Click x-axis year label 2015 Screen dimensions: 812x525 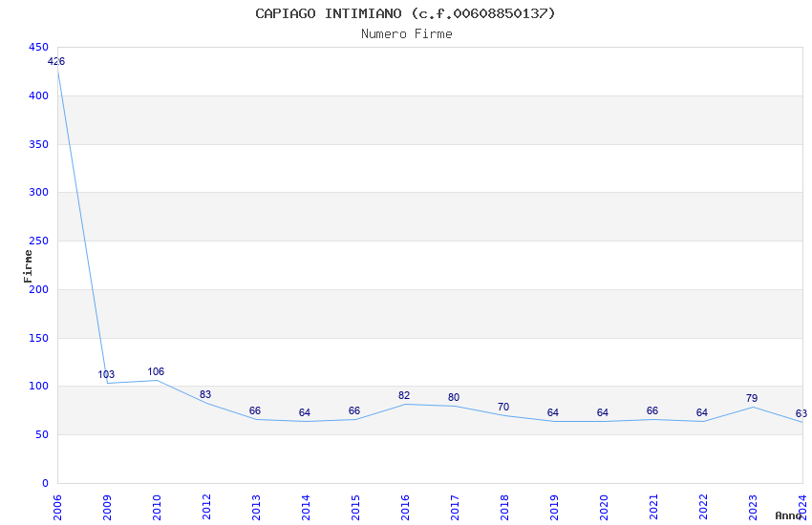click(x=355, y=508)
